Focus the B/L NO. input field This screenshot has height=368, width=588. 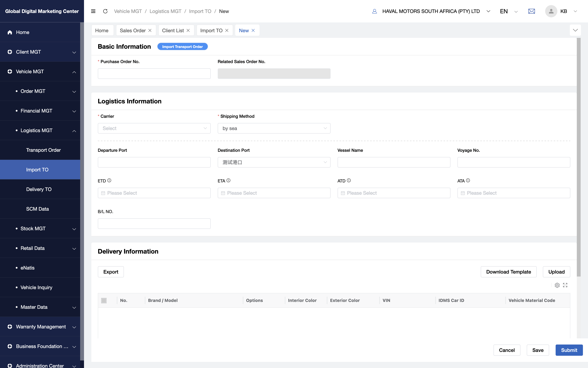154,223
